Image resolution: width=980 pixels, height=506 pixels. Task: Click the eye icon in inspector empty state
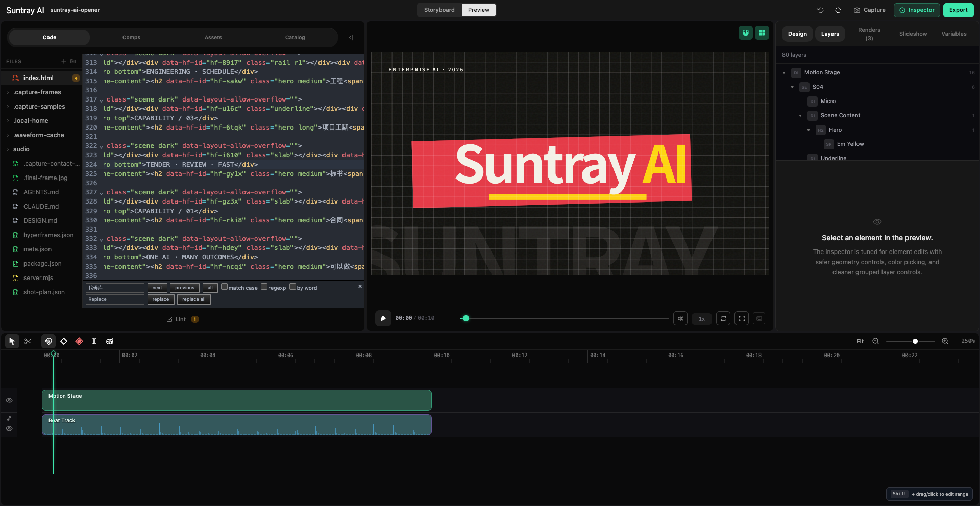tap(877, 222)
